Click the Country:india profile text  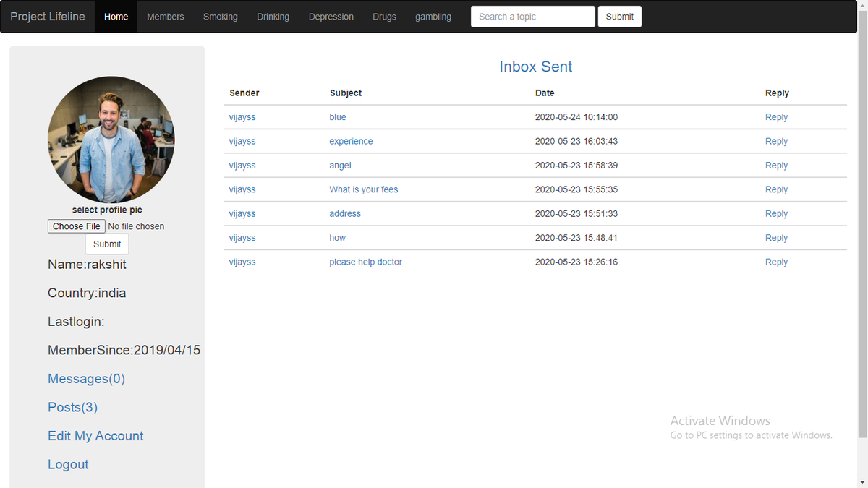point(87,294)
